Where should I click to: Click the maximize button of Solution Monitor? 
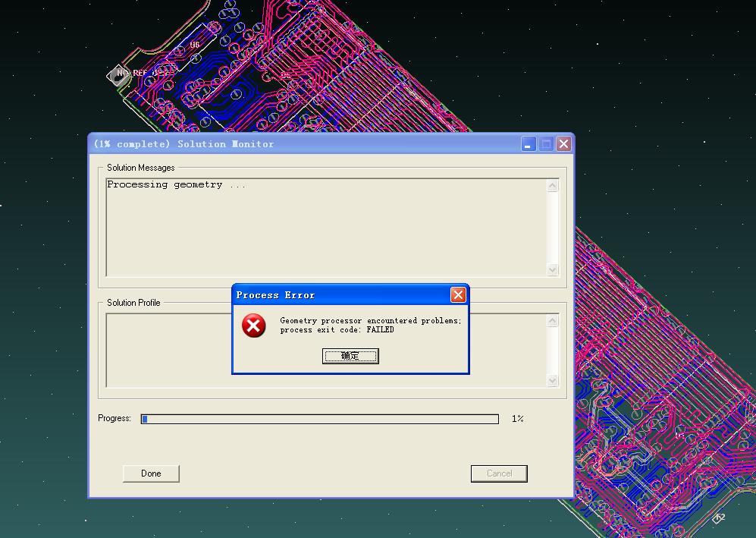click(546, 143)
